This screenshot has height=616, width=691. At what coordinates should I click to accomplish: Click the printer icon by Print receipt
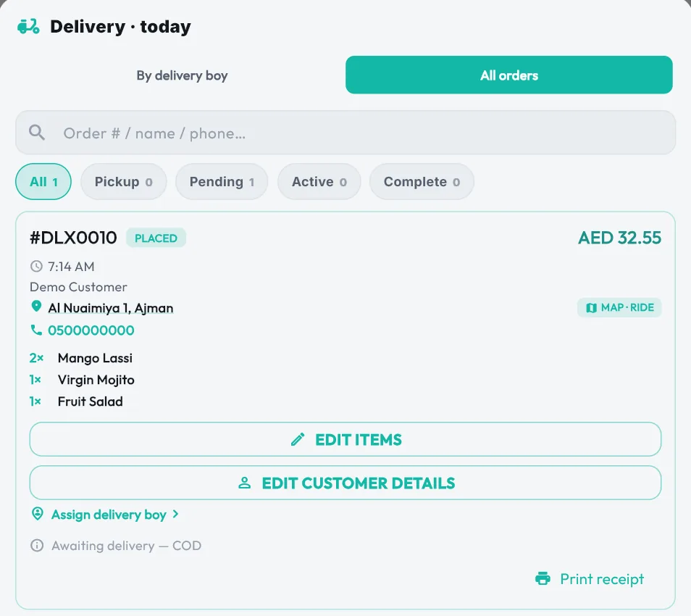(x=543, y=578)
